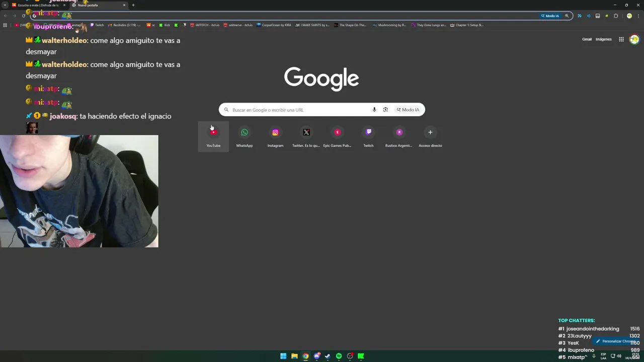Click the zoom magnifier icon in the address bar
The height and width of the screenshot is (362, 644).
[x=567, y=16]
